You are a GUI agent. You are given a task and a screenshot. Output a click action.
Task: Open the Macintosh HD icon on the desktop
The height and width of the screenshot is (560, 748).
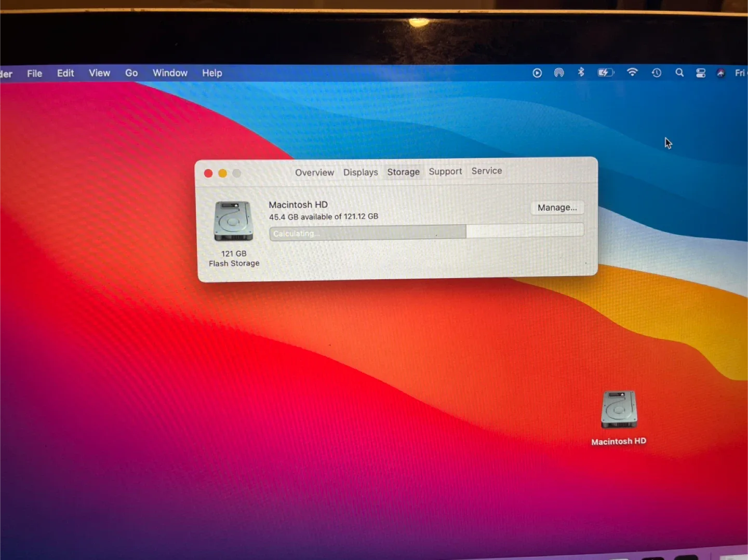pos(619,410)
